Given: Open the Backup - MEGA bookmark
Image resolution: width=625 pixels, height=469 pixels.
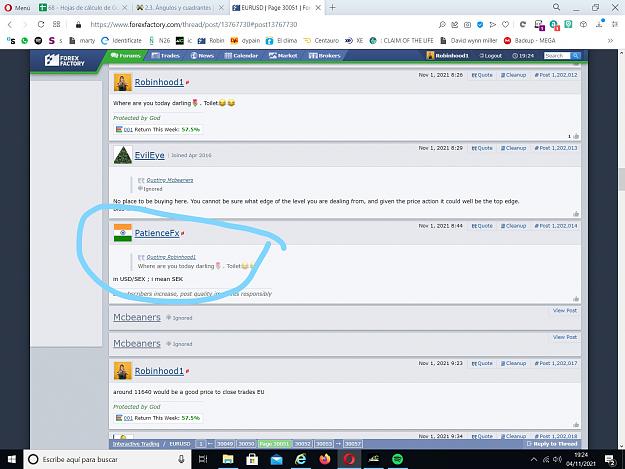Looking at the screenshot, I should click(x=529, y=41).
